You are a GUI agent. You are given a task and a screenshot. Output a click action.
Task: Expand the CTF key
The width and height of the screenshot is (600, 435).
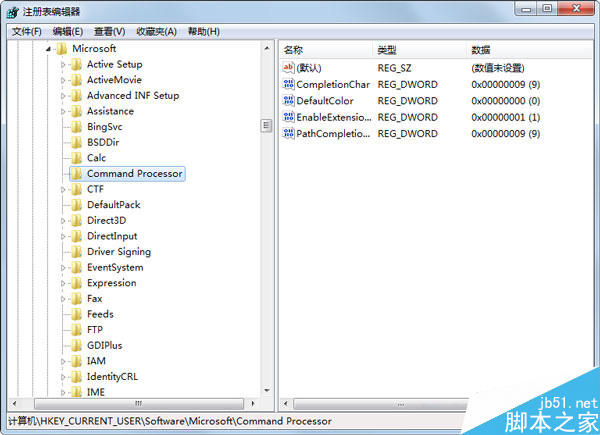(x=63, y=189)
